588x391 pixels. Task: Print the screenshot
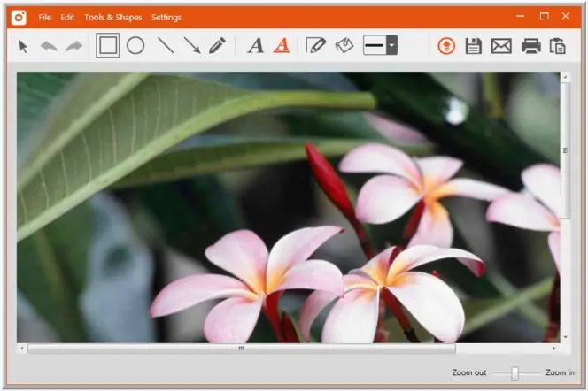(x=531, y=46)
